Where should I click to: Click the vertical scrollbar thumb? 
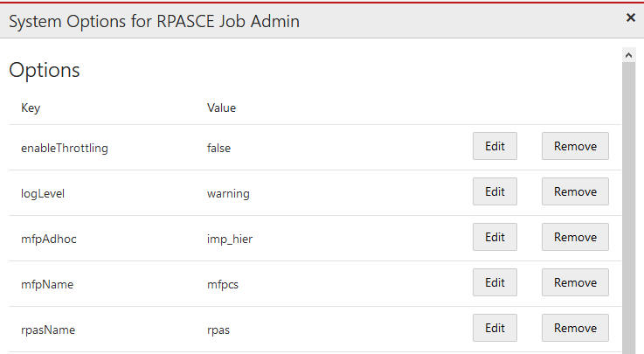click(628, 208)
